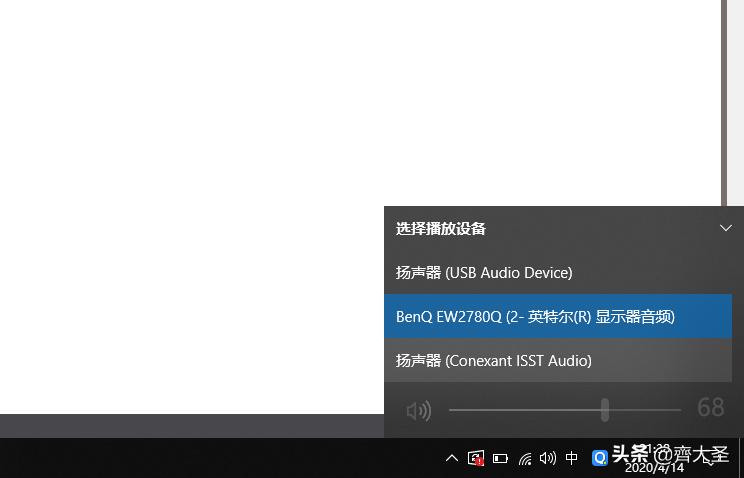Viewport: 744px width, 478px height.
Task: Select 扬声器 (Conexant ISST Audio) playback device
Action: point(558,360)
